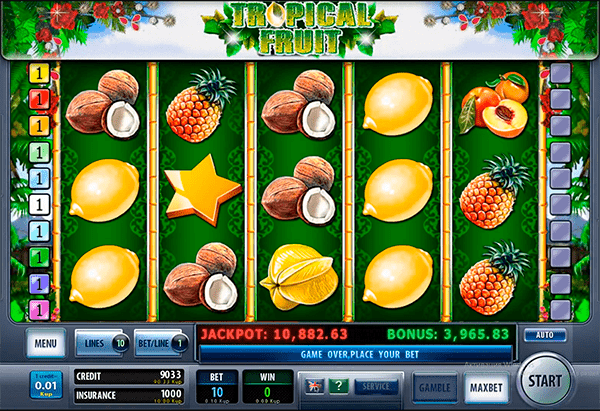The image size is (600, 411).
Task: Click the dark green payline marker on left
Action: tap(39, 257)
